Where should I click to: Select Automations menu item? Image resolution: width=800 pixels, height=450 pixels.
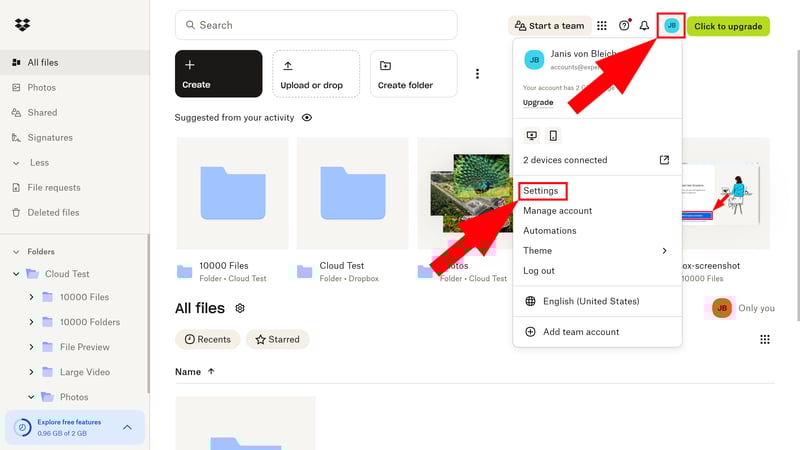[x=549, y=231]
